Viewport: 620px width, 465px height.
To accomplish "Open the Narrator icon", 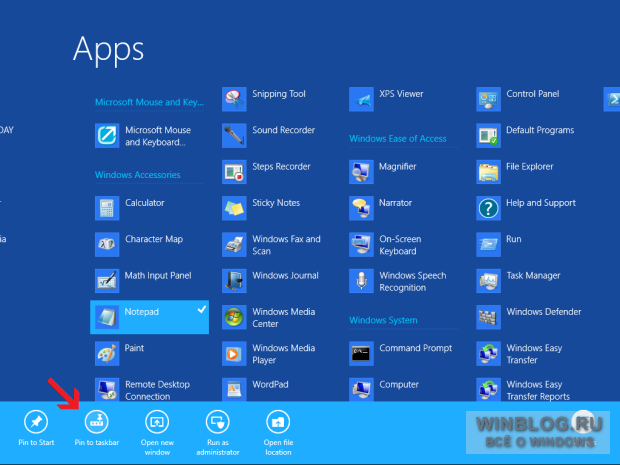I will tap(361, 208).
